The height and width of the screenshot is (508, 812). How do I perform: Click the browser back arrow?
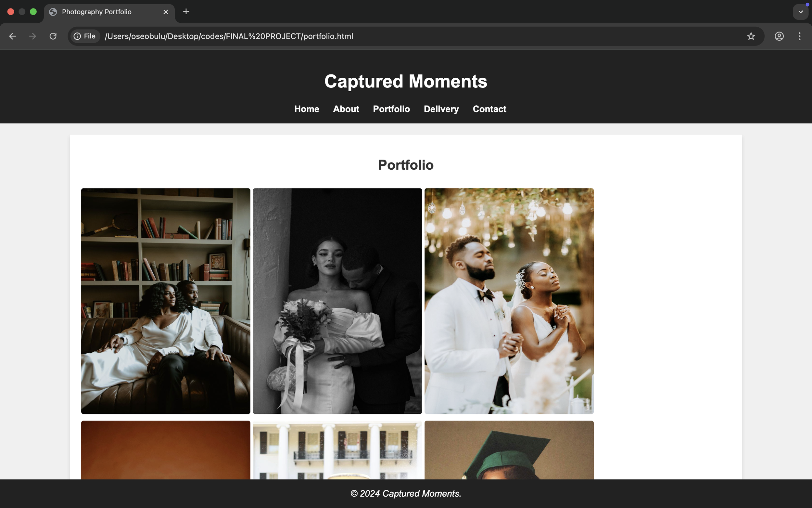point(12,36)
